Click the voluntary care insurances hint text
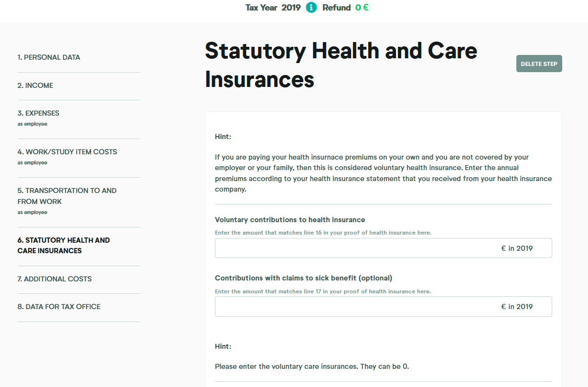Screen dimensions: 588x387 click(x=312, y=367)
